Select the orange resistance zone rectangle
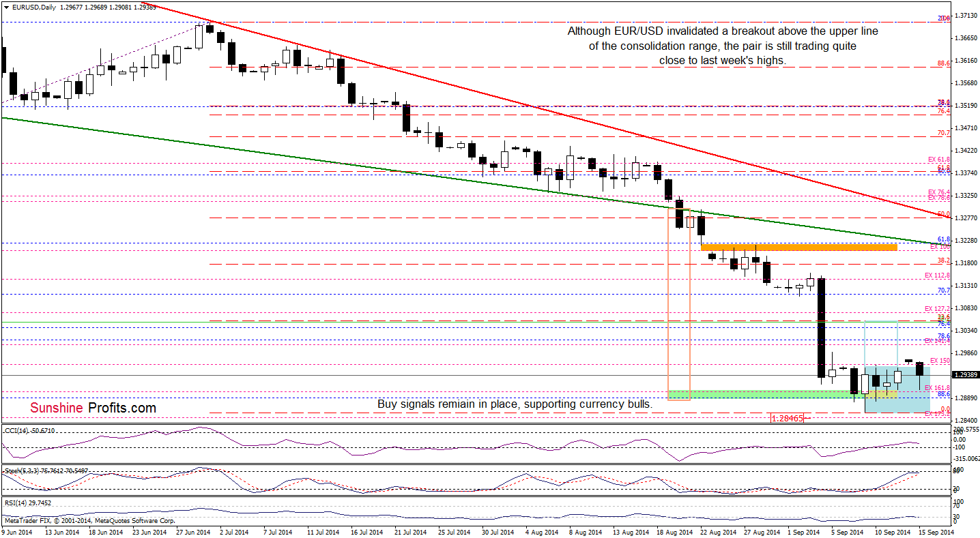The image size is (980, 538). pyautogui.click(x=799, y=247)
